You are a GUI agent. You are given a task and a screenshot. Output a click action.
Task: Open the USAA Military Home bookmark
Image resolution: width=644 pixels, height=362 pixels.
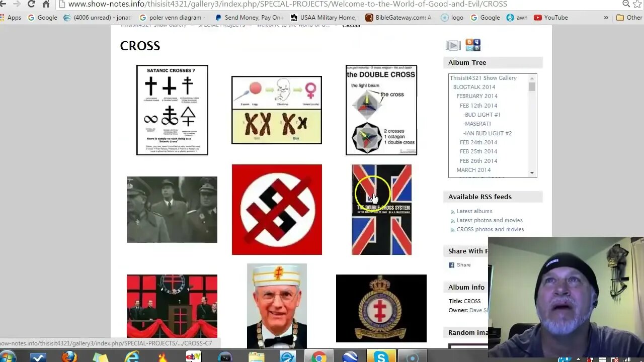[323, 18]
